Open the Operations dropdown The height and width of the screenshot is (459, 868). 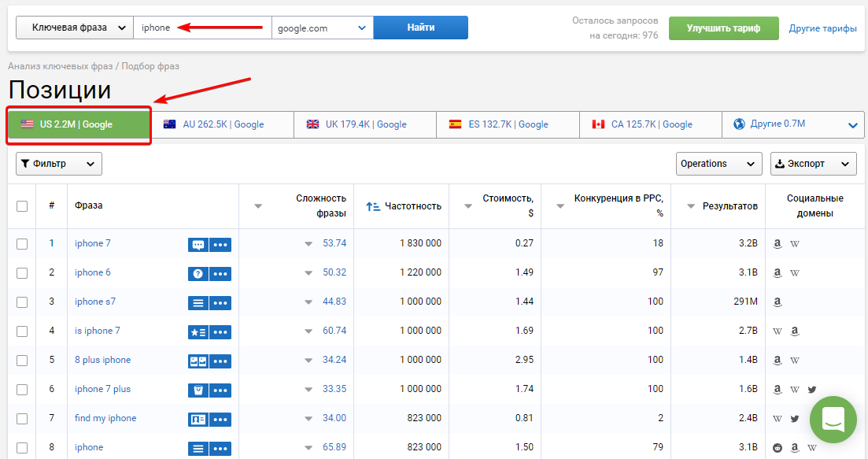(x=718, y=164)
